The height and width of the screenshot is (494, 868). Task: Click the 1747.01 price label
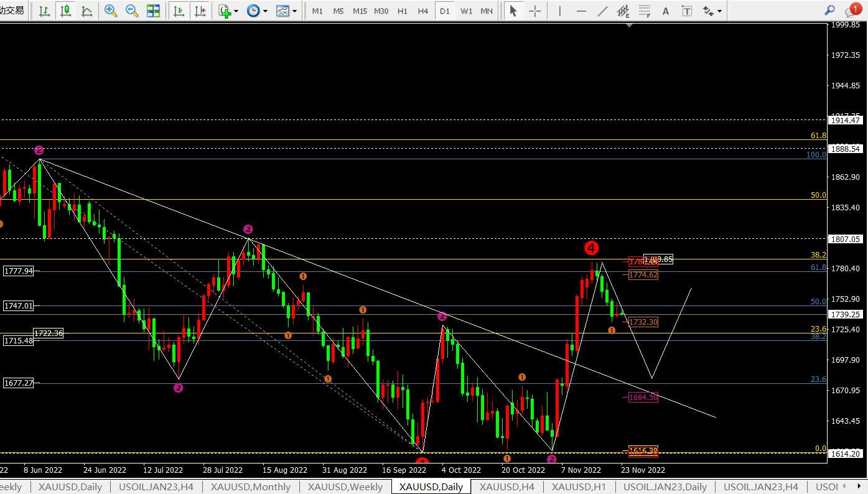pos(19,305)
